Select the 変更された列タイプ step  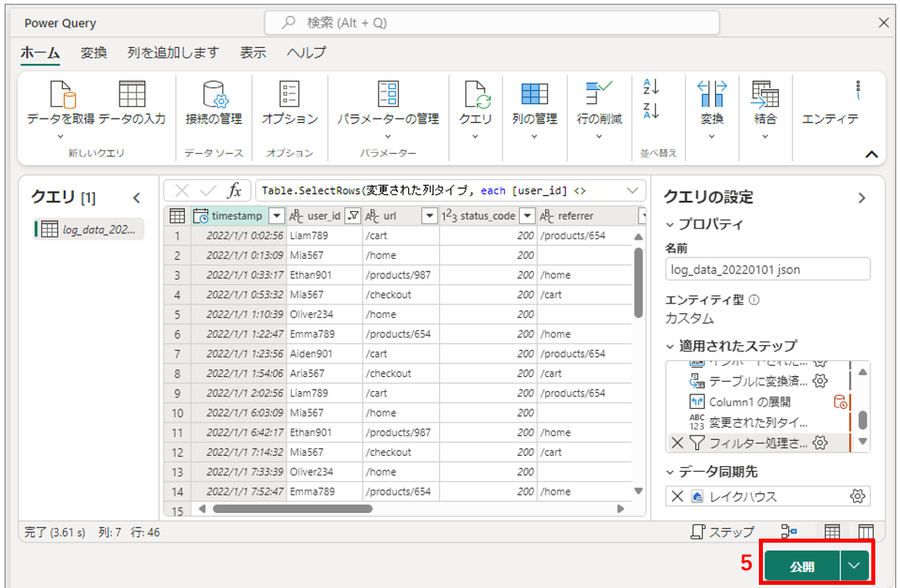point(757,422)
